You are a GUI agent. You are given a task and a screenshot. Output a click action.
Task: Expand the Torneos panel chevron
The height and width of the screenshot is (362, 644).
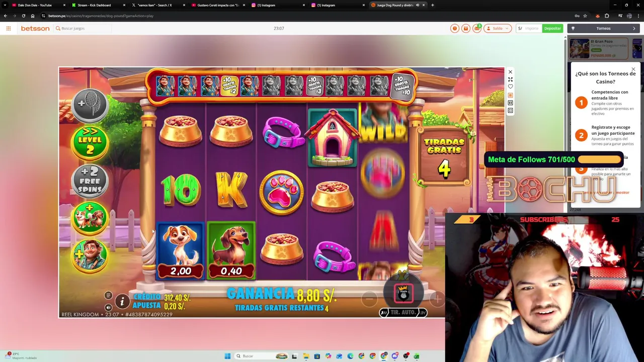pos(634,28)
